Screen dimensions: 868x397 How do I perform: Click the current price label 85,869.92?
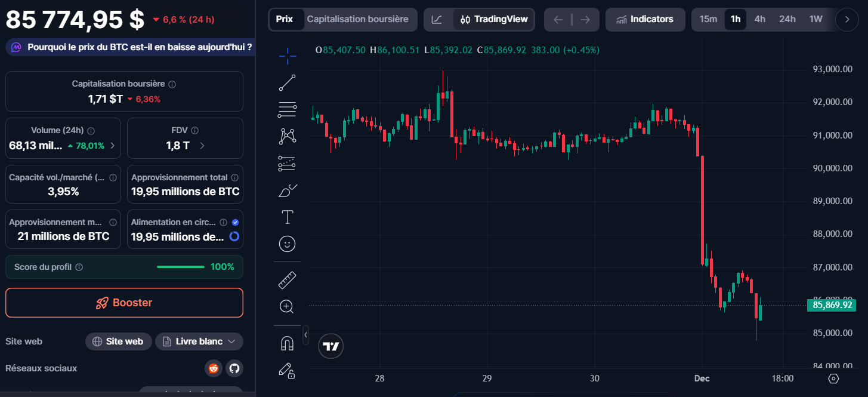click(833, 304)
